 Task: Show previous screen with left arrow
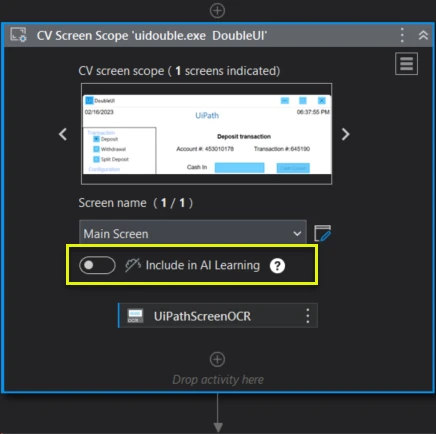pyautogui.click(x=63, y=134)
